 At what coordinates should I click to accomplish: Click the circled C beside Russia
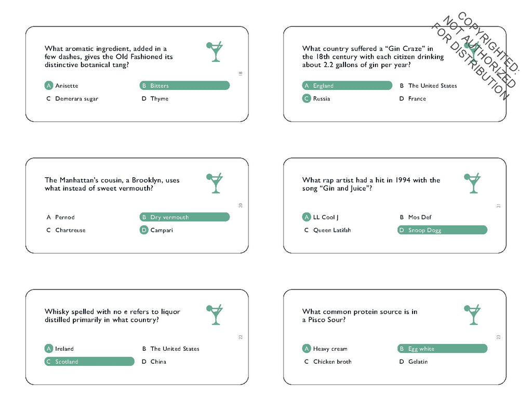(x=307, y=98)
